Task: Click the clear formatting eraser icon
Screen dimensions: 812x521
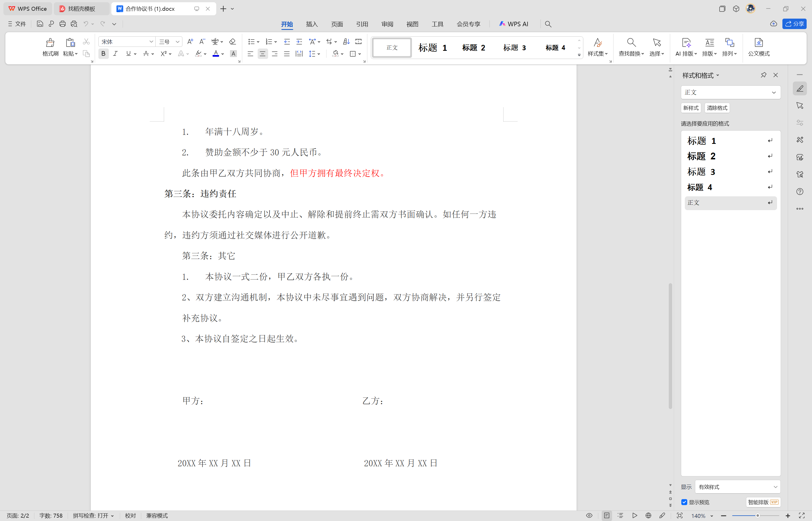Action: point(232,42)
